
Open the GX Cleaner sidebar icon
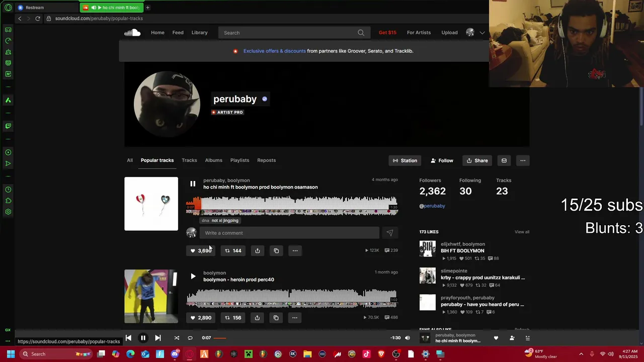[x=8, y=52]
